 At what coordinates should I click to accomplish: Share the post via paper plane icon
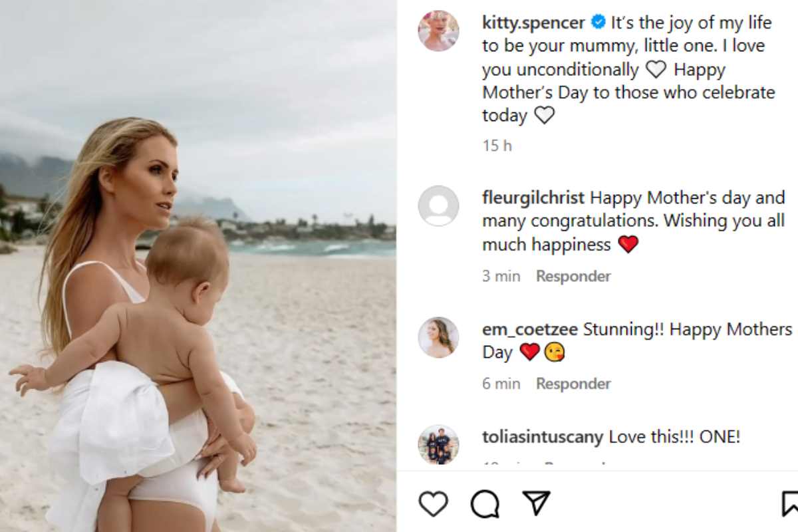tap(535, 503)
